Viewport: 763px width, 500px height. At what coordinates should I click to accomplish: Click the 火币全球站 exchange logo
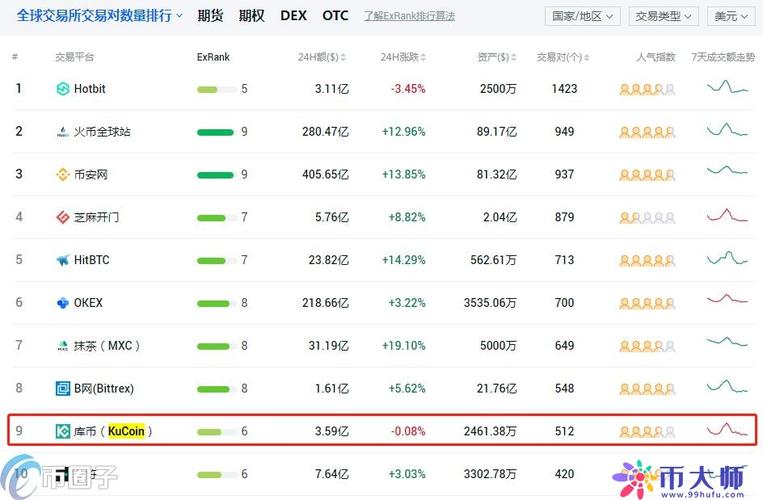pos(63,132)
